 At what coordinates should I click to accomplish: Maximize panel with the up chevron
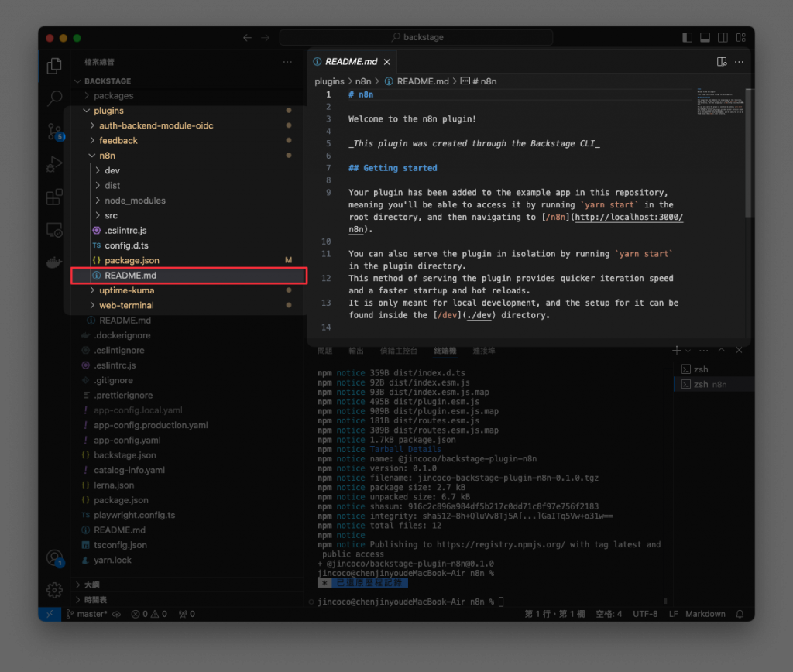(722, 350)
